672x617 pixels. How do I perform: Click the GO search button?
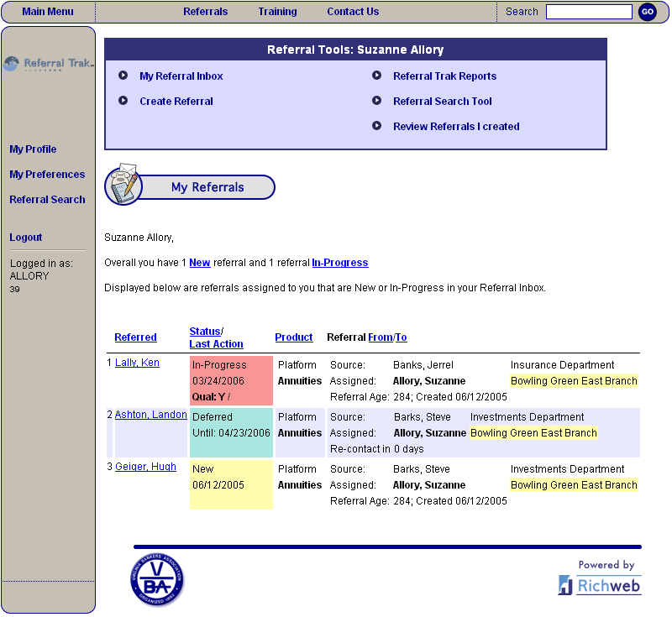pos(647,12)
